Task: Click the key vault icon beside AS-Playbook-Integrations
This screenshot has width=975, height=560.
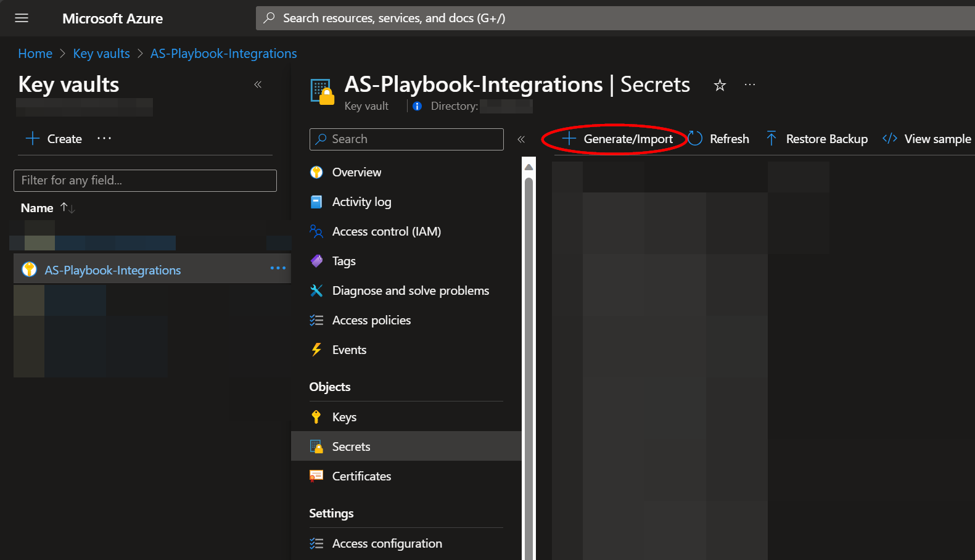Action: pos(29,270)
